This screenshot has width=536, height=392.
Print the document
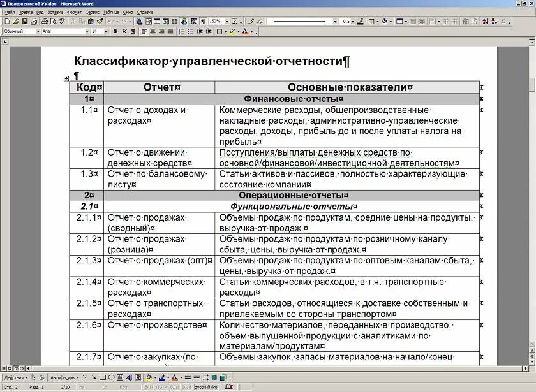[x=45, y=22]
